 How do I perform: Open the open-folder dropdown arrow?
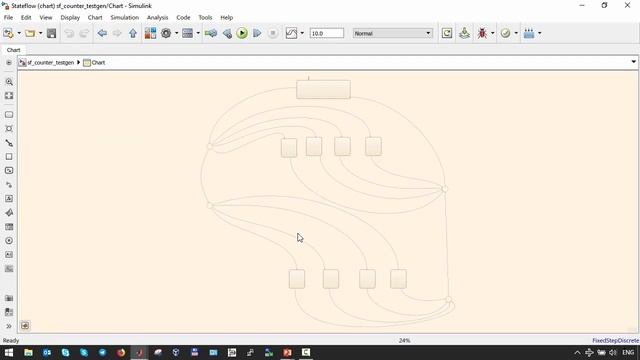pyautogui.click(x=40, y=33)
